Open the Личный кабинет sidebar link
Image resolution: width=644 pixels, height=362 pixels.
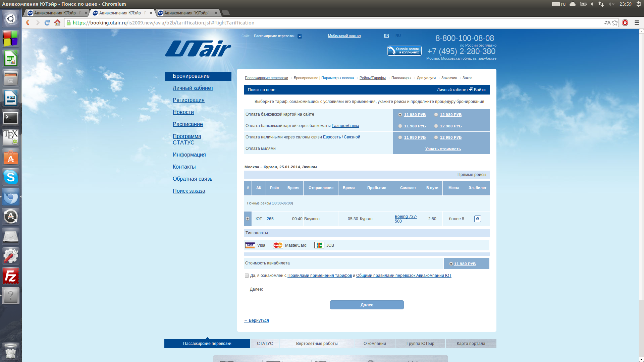pyautogui.click(x=193, y=88)
